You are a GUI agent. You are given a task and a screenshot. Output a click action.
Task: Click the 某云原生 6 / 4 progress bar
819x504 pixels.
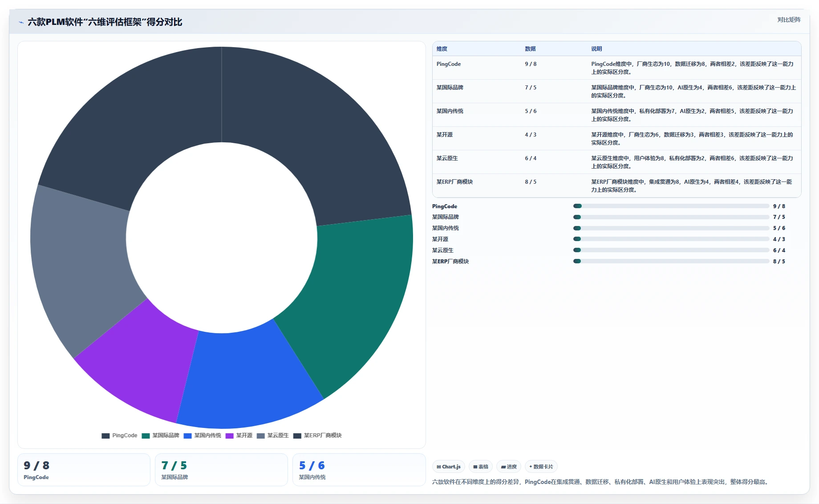coord(671,250)
